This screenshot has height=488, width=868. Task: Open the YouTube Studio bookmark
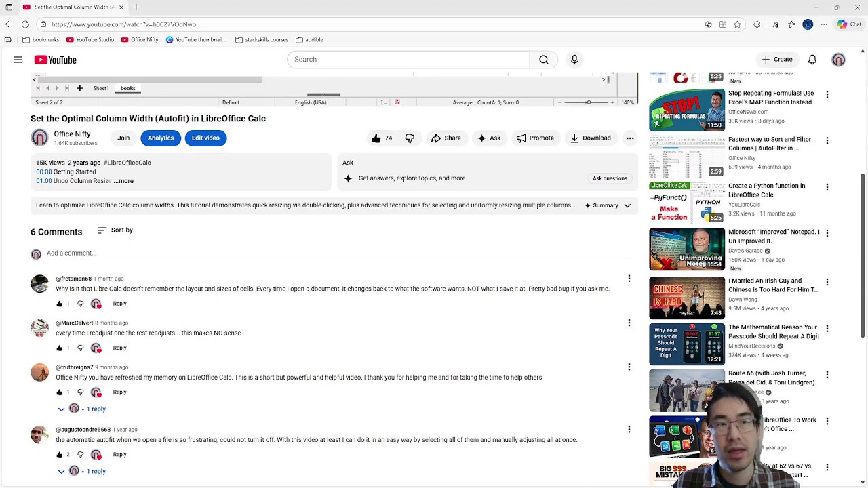(x=90, y=40)
